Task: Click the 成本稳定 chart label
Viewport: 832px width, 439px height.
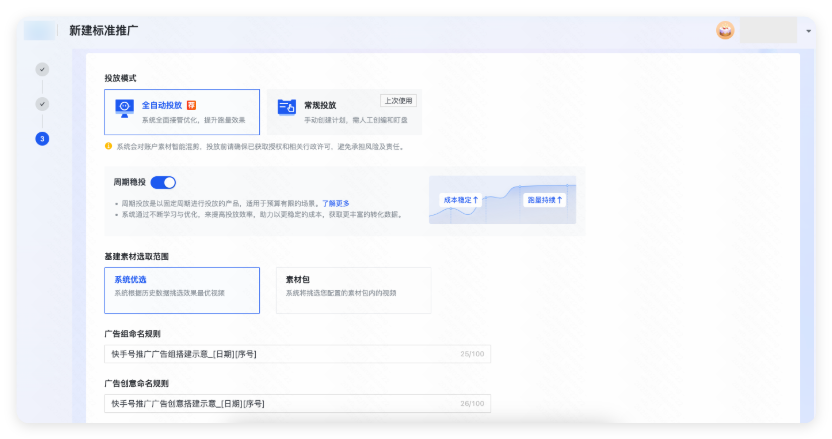Action: pyautogui.click(x=461, y=200)
